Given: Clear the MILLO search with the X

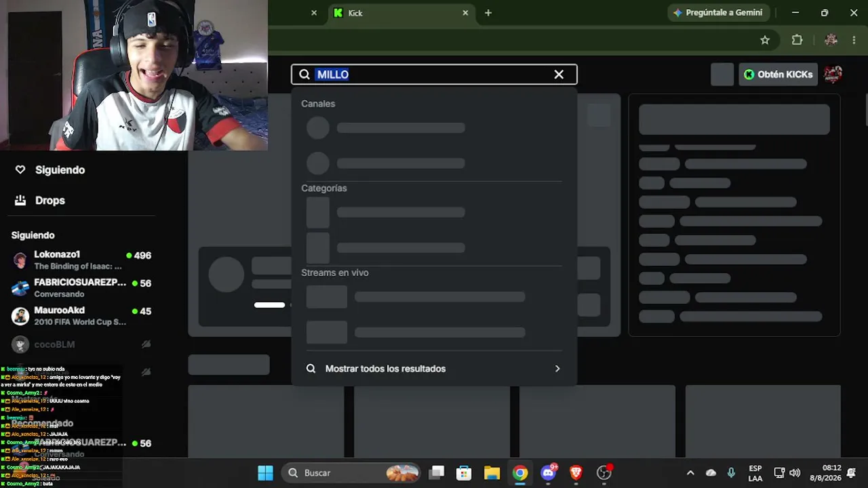Looking at the screenshot, I should click(559, 75).
